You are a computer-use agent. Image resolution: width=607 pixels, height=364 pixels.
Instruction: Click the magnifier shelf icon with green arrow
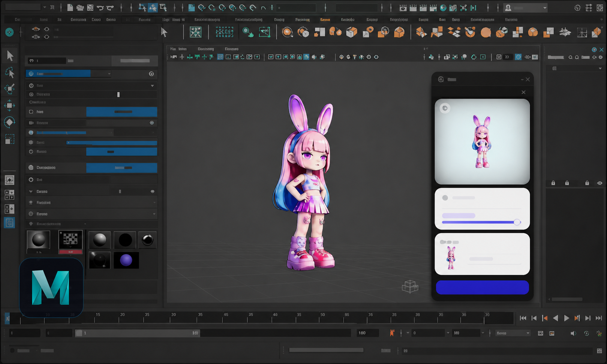(248, 32)
